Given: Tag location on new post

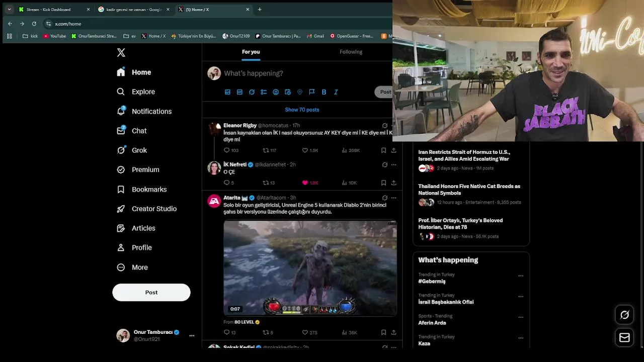Looking at the screenshot, I should (300, 92).
